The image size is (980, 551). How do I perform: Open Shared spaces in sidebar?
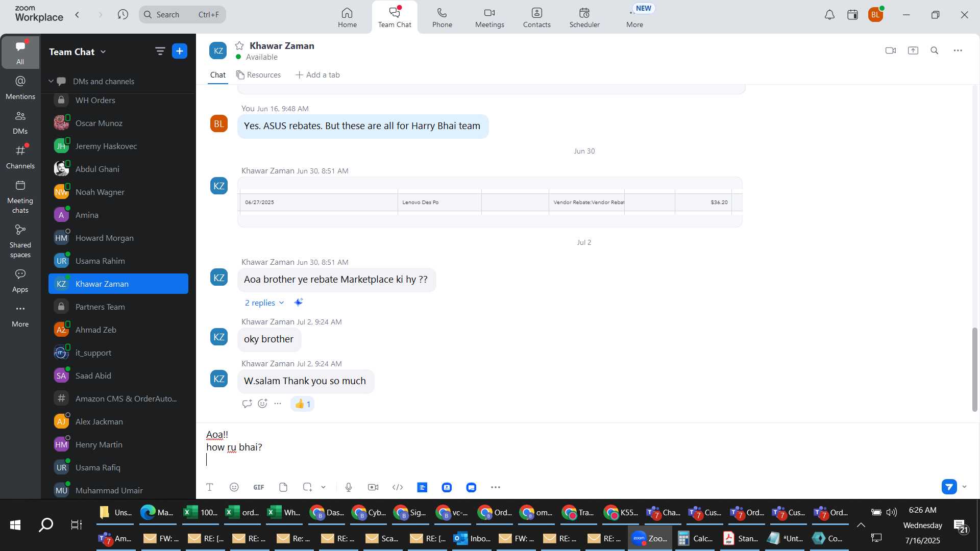click(x=20, y=241)
